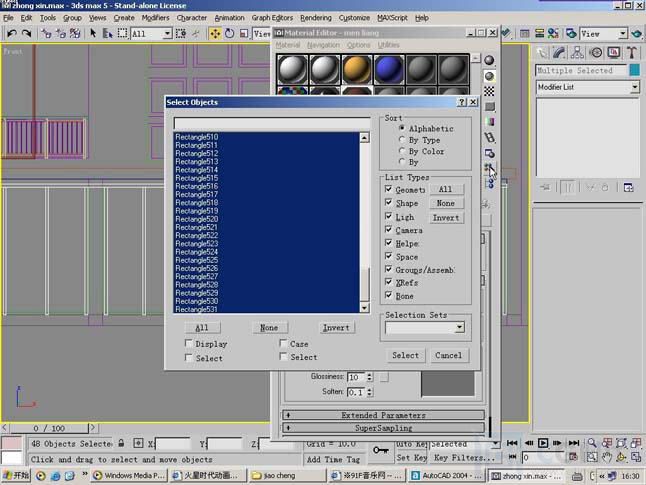Enable Display Subtree checkbox
This screenshot has width=646, height=485.
pos(189,343)
